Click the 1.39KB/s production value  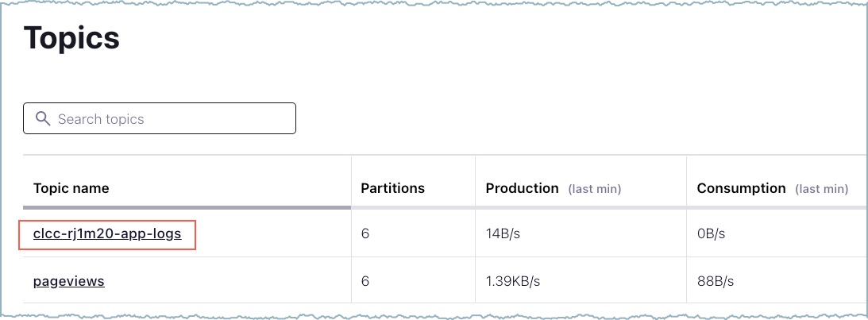pyautogui.click(x=513, y=281)
